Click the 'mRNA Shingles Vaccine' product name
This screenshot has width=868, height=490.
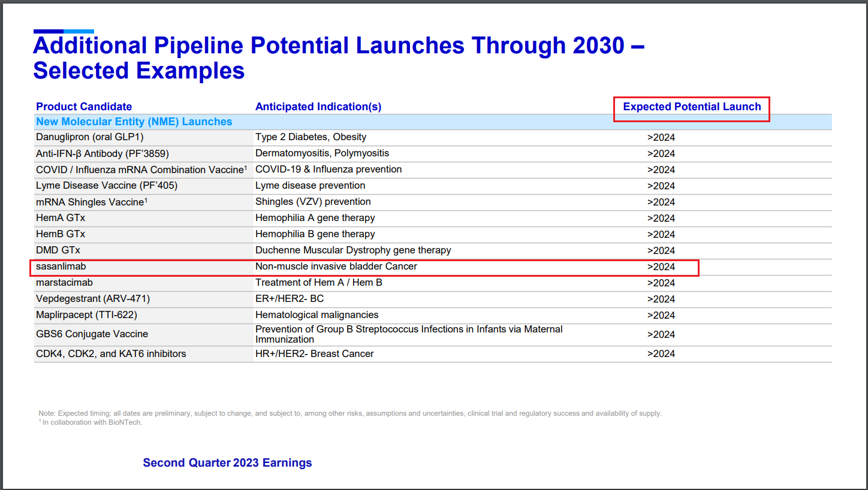pyautogui.click(x=90, y=202)
